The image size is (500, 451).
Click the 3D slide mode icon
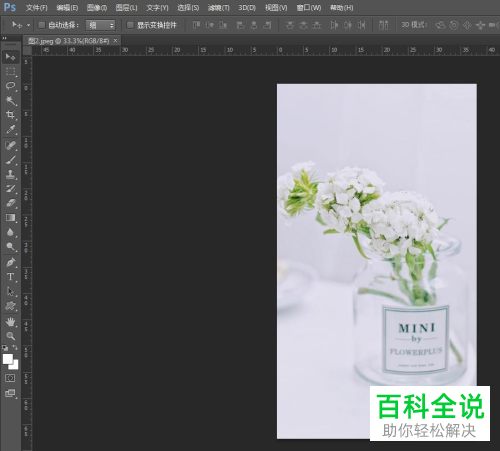(x=480, y=25)
